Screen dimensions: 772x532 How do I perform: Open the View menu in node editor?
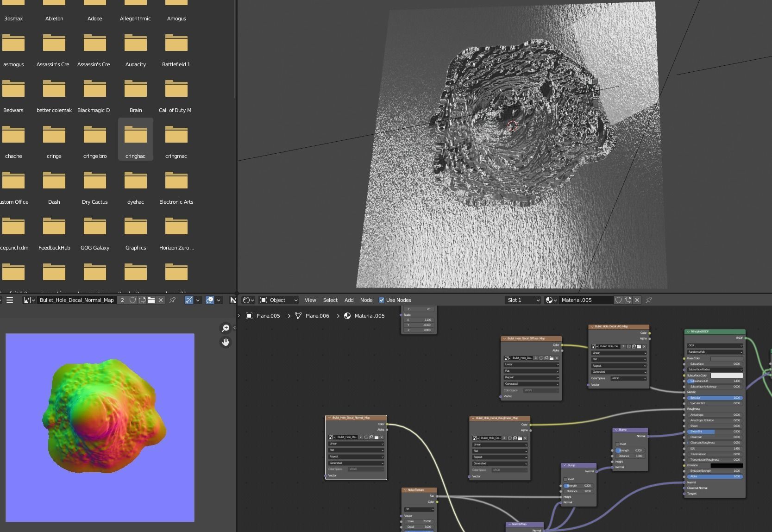pyautogui.click(x=310, y=300)
